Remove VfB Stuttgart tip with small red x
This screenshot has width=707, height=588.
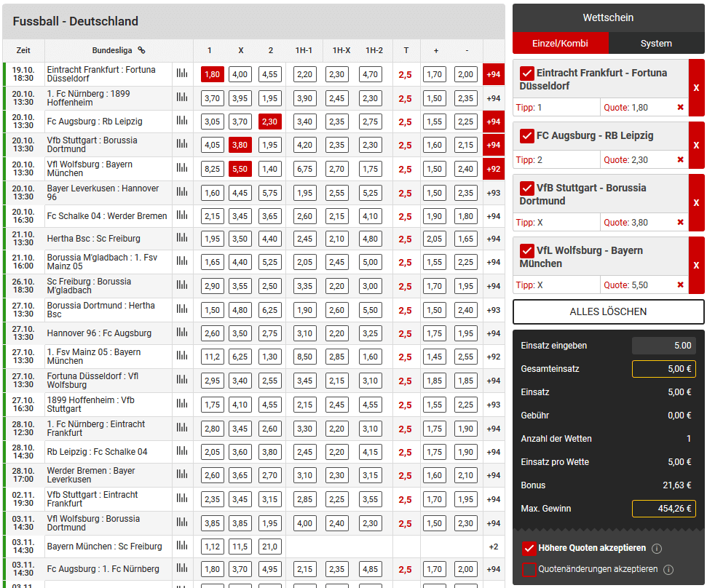tap(680, 222)
